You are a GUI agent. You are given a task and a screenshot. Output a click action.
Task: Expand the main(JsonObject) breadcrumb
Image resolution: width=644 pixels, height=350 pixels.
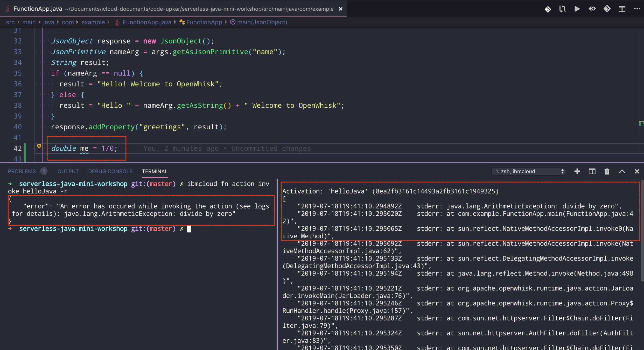(262, 22)
